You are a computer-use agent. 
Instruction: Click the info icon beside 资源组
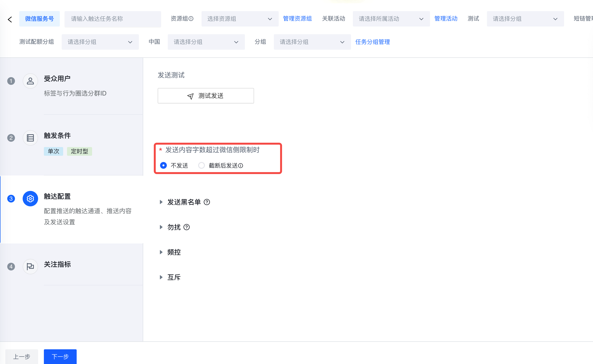click(x=191, y=19)
